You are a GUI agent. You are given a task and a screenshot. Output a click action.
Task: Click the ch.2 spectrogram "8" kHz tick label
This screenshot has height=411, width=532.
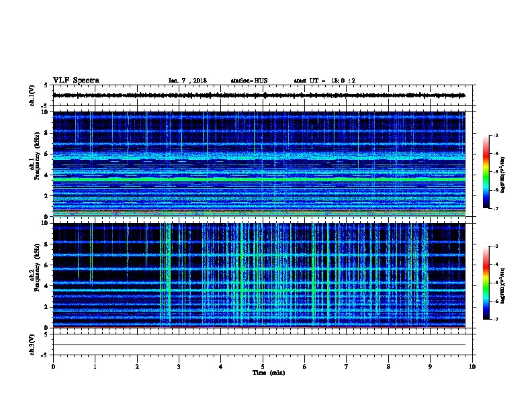[x=47, y=244]
